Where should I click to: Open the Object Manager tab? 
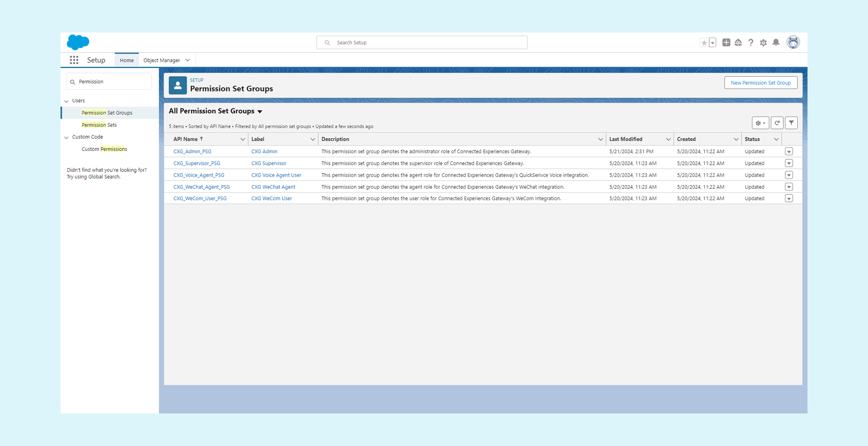(162, 60)
